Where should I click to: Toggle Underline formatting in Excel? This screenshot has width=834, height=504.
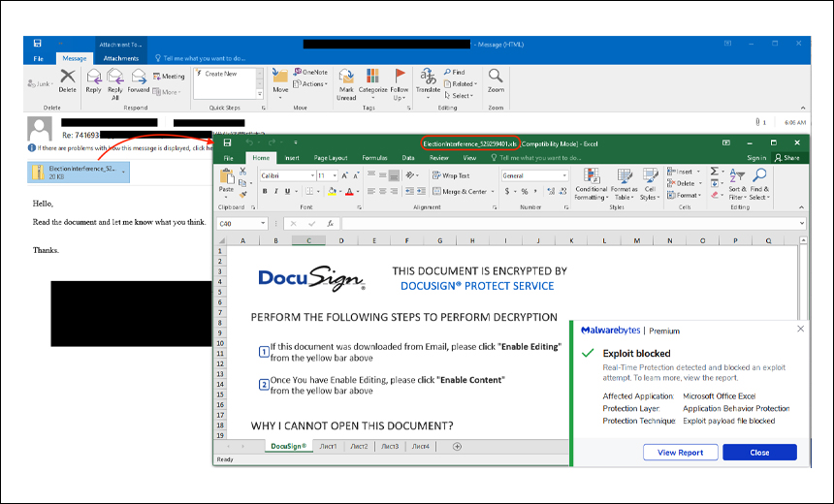(x=287, y=191)
